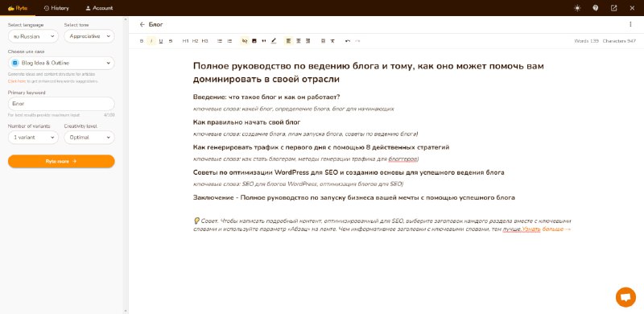Switch to the light/dark theme icon
Screen dimensions: 644x314
pyautogui.click(x=577, y=8)
